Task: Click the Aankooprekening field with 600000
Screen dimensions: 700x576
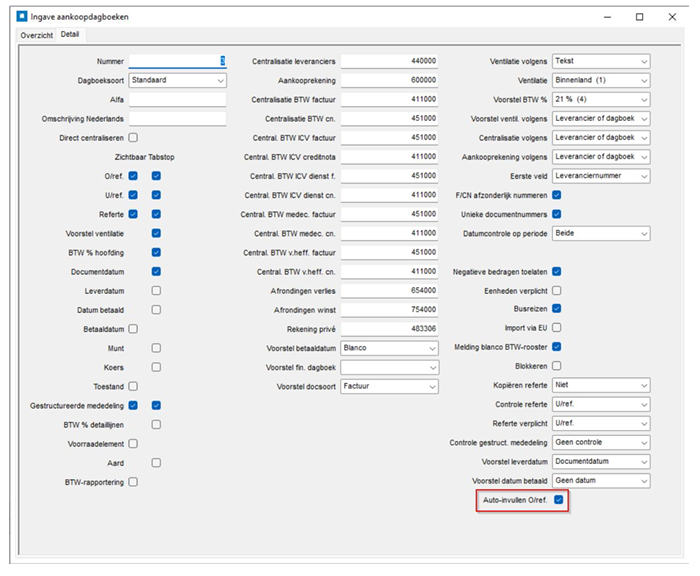Action: pyautogui.click(x=389, y=80)
